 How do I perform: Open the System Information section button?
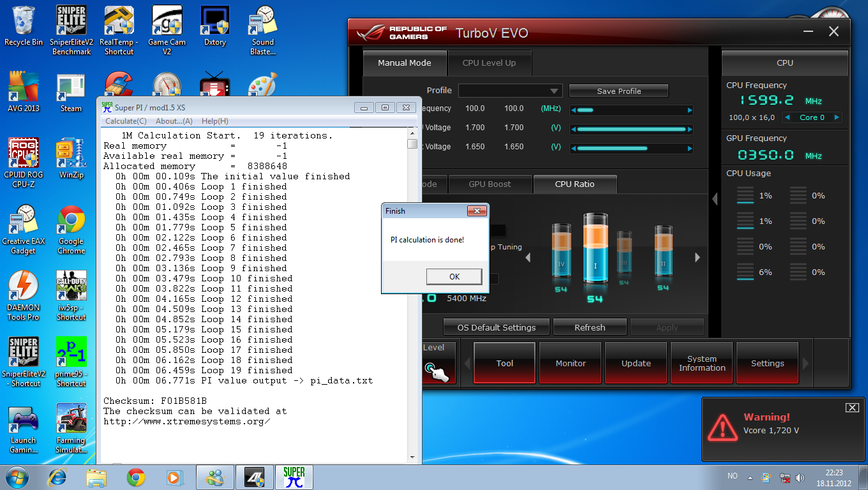(702, 363)
